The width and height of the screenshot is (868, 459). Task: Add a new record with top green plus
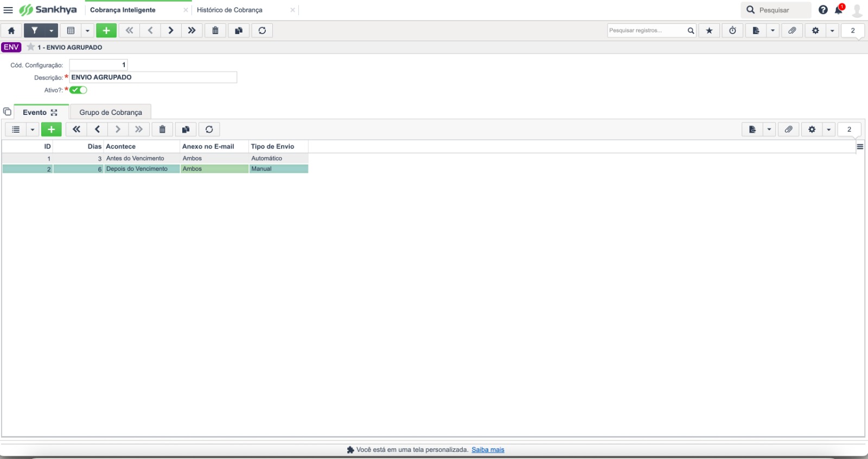pos(106,31)
